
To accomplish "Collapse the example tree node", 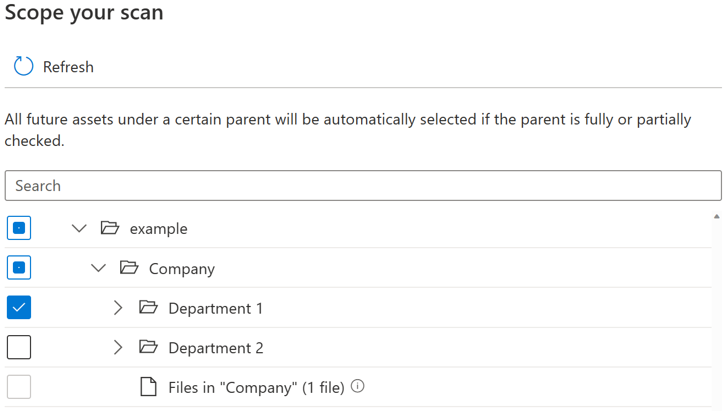I will pyautogui.click(x=79, y=228).
